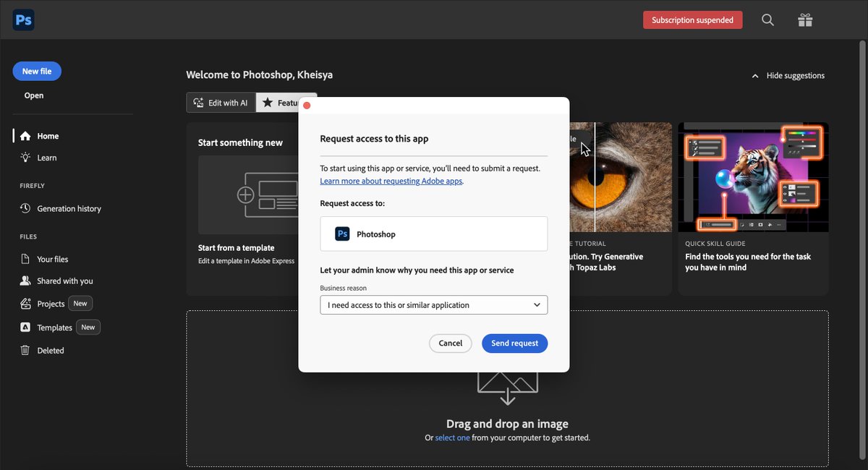Switch to the Edit with AI tab
868x470 pixels.
[221, 103]
